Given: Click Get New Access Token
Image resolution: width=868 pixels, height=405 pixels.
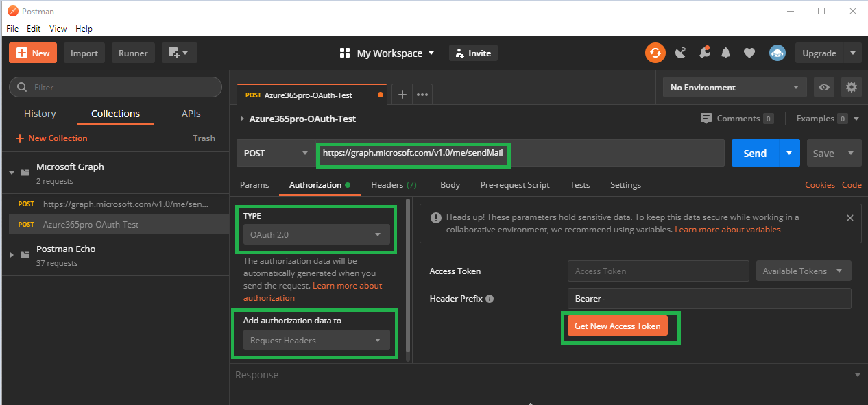Looking at the screenshot, I should click(x=617, y=326).
